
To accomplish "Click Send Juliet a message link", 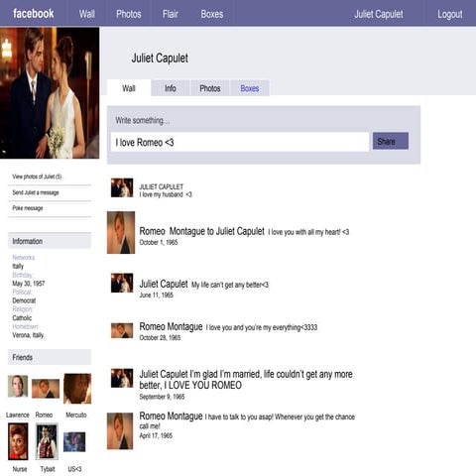I will [x=36, y=192].
